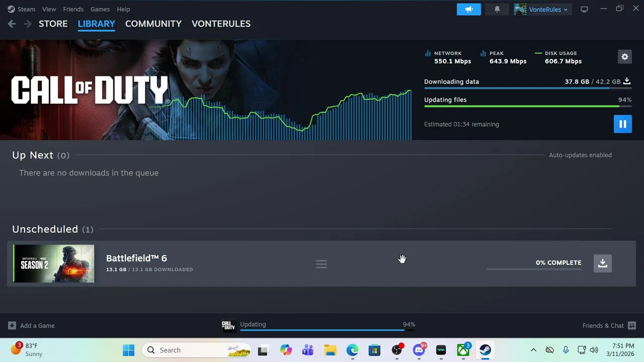Click the taskbar Search box
Viewport: 644px width, 362px height.
coord(197,350)
